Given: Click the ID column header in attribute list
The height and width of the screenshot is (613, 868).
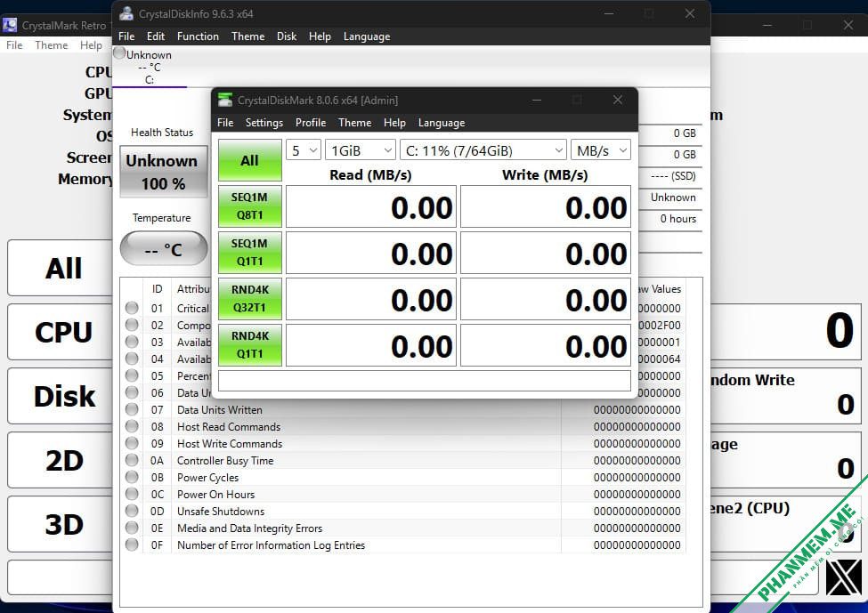Looking at the screenshot, I should tap(158, 289).
